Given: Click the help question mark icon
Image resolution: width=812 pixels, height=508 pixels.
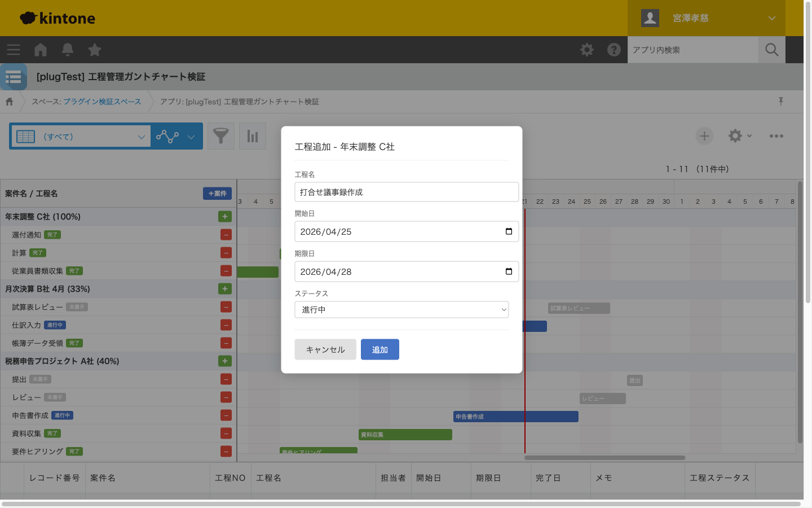Looking at the screenshot, I should point(614,50).
